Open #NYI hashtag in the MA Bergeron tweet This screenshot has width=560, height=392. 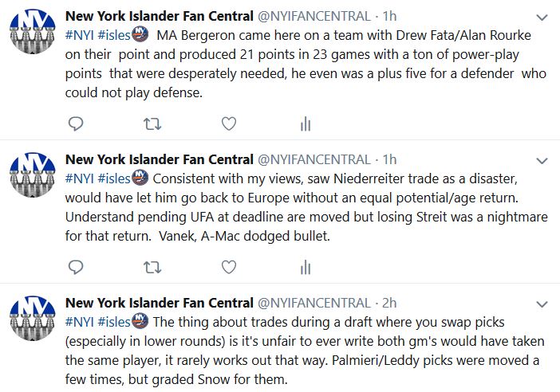(x=79, y=34)
